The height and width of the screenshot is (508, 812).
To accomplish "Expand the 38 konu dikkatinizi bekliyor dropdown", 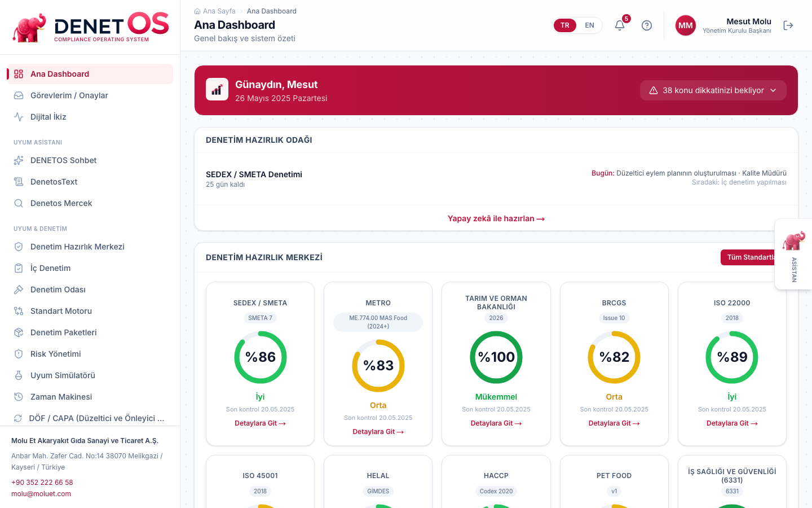I will pyautogui.click(x=713, y=90).
